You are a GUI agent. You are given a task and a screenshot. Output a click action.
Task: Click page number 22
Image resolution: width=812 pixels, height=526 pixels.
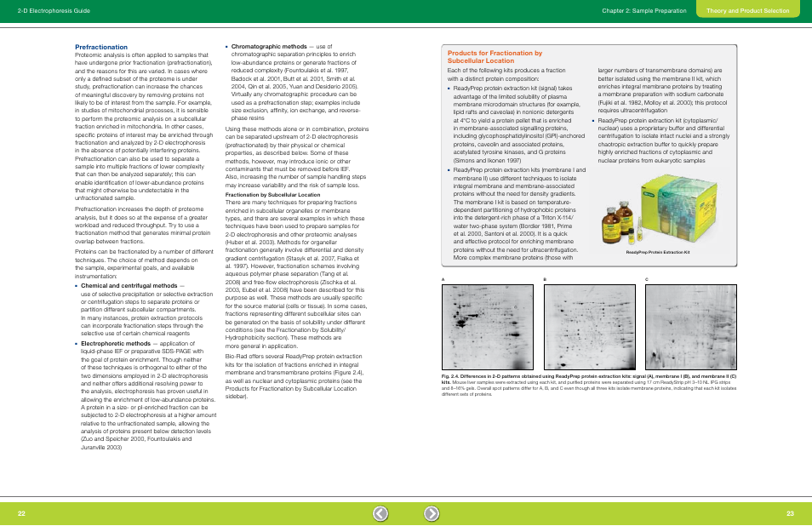[21, 513]
